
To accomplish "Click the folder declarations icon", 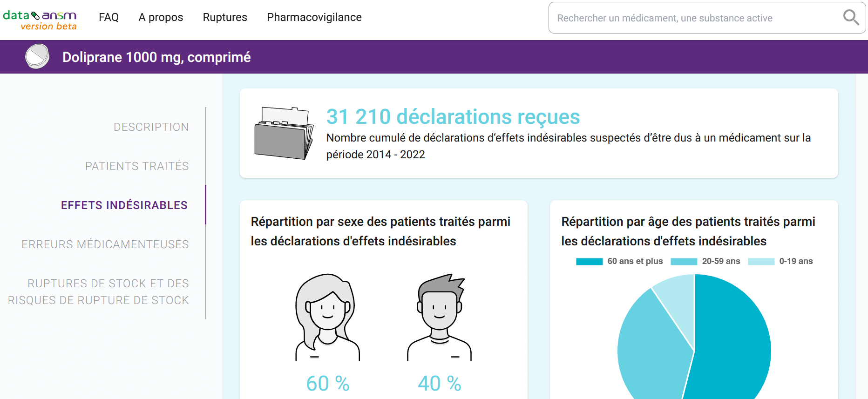I will click(284, 133).
